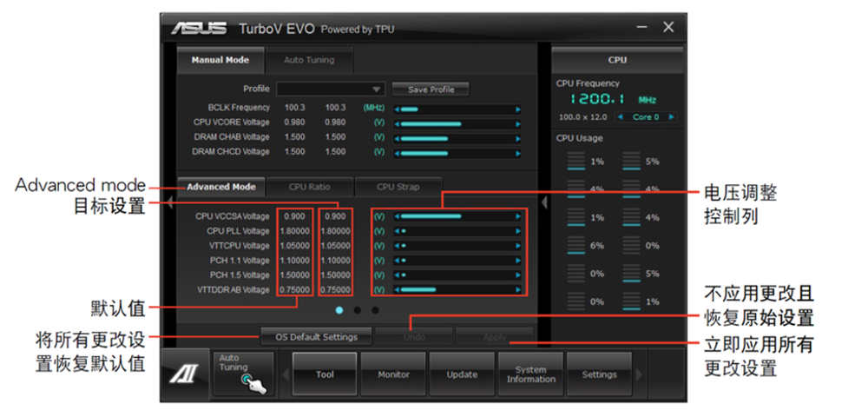Click the Core 0 selector label

click(x=646, y=117)
